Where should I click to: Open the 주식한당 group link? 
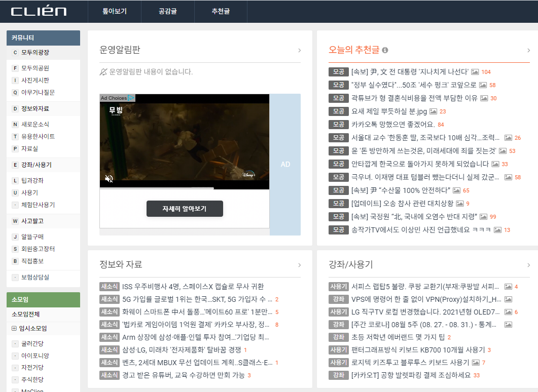coord(32,380)
